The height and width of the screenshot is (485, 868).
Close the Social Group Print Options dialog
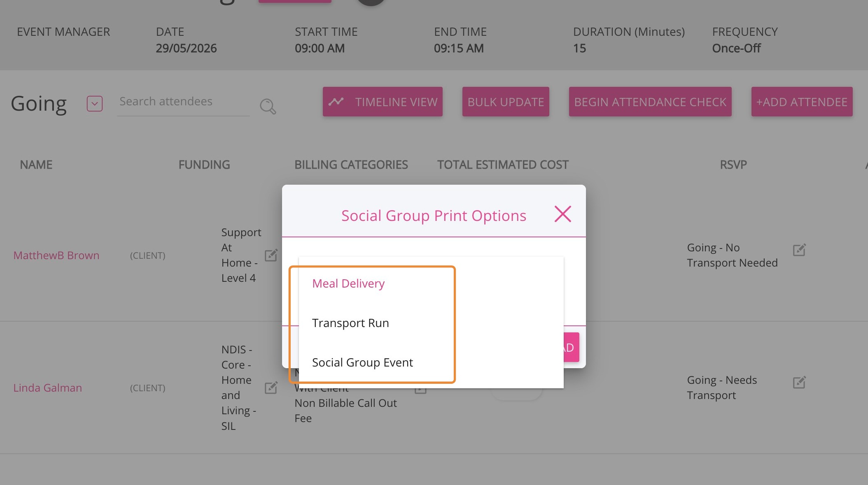click(x=562, y=214)
